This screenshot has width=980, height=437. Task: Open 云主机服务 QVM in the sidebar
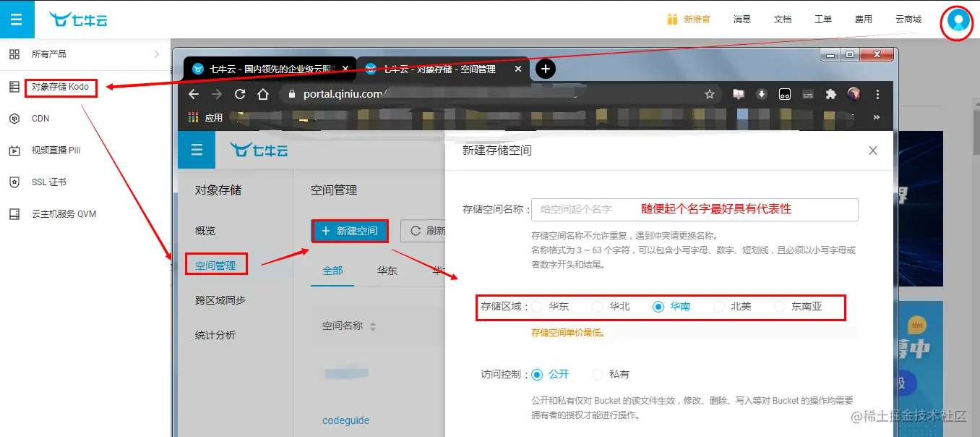[x=64, y=214]
